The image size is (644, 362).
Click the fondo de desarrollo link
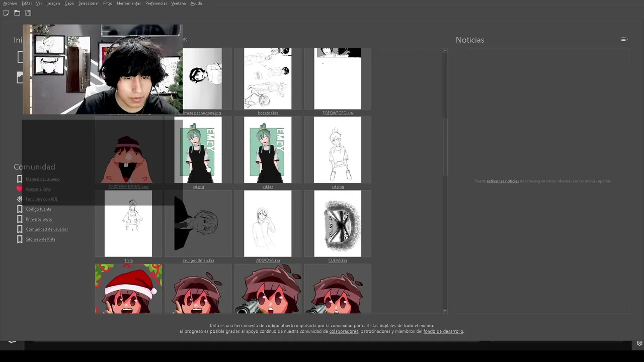click(x=443, y=331)
